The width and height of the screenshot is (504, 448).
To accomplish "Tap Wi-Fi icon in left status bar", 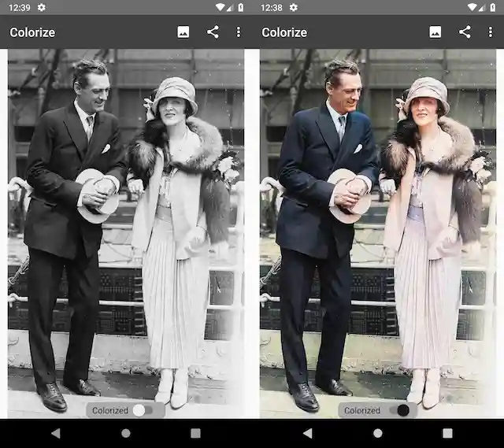I will coord(220,7).
